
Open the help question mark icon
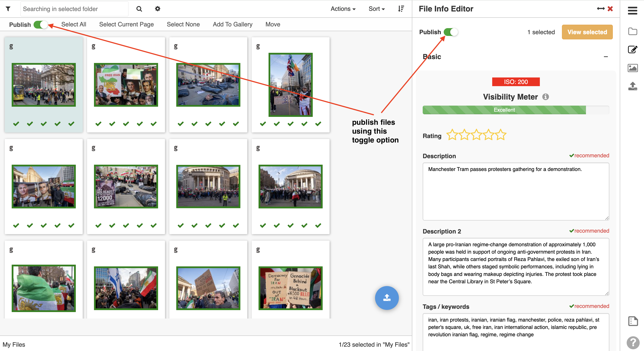[x=633, y=343]
